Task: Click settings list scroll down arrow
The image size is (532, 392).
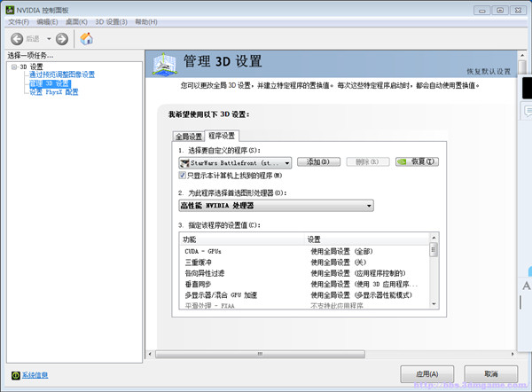Action: pos(434,304)
